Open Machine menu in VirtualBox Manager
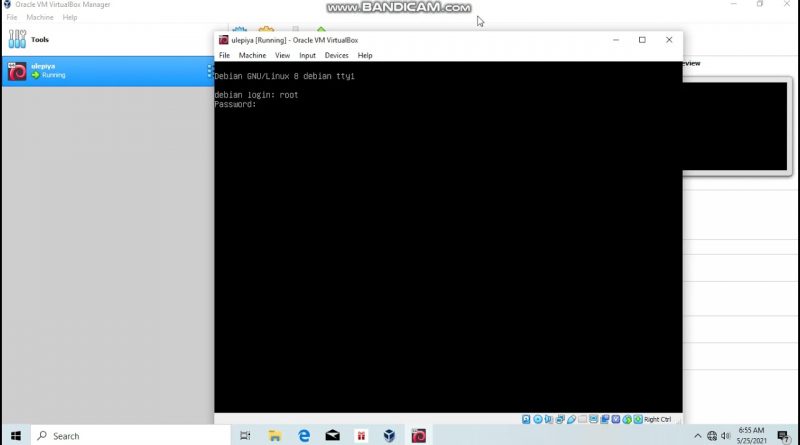Screen dimensions: 800x445 click(x=40, y=17)
